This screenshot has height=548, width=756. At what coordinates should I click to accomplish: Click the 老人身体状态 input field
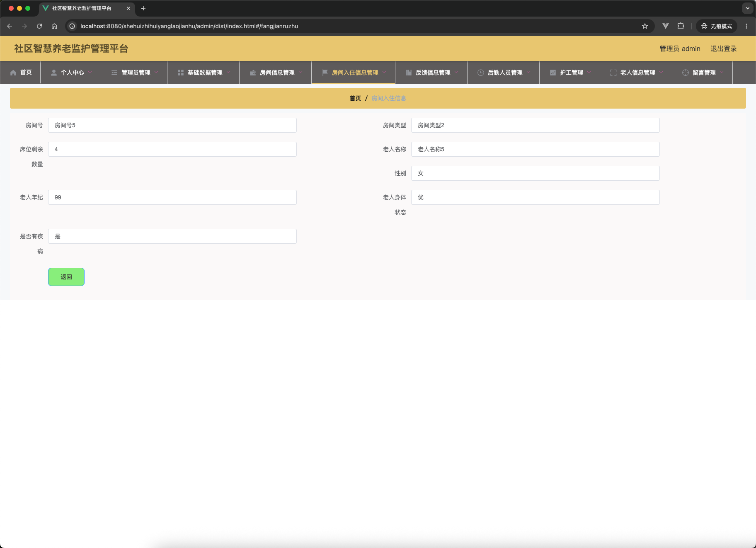coord(535,197)
